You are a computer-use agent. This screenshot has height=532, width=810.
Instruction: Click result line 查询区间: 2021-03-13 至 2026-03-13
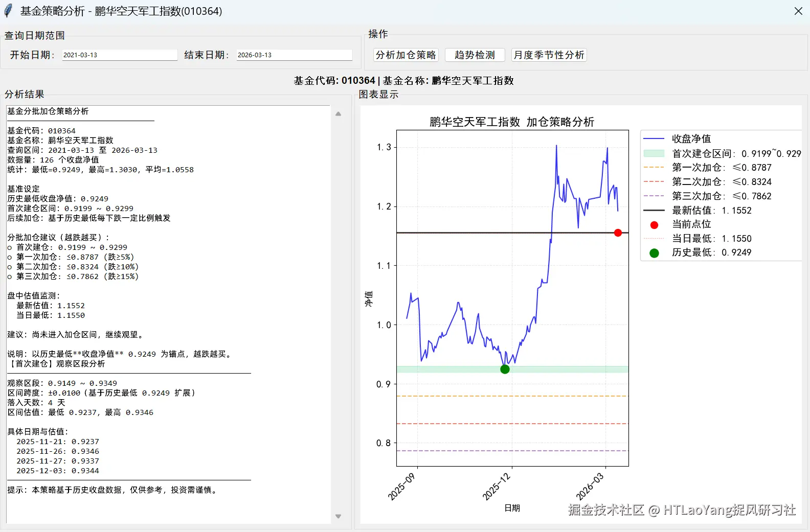(82, 150)
